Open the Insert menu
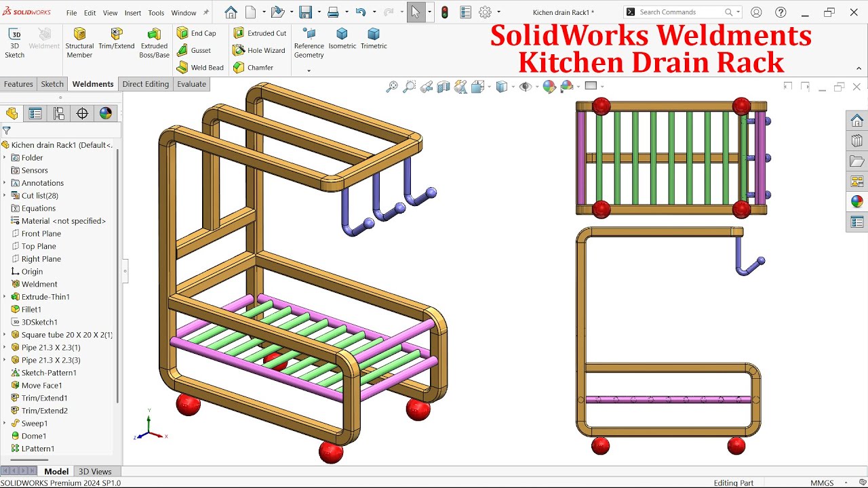Screen dimensions: 868x488 (133, 13)
